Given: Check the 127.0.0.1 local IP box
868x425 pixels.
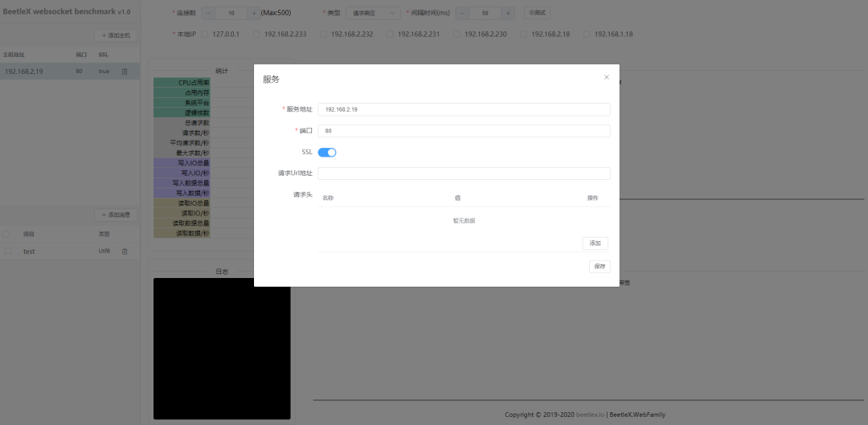Looking at the screenshot, I should (x=205, y=35).
